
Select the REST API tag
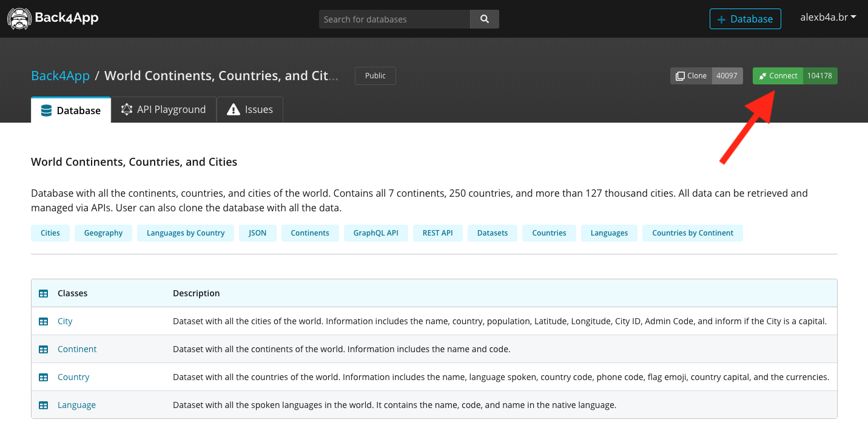(438, 233)
